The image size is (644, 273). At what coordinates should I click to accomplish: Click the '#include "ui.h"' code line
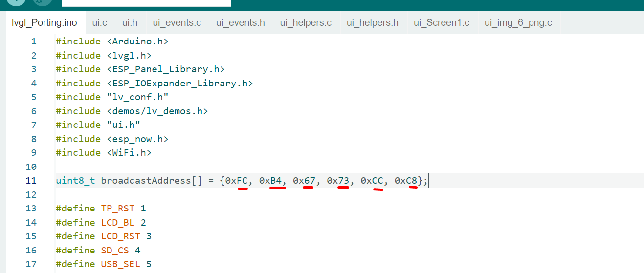tap(98, 125)
